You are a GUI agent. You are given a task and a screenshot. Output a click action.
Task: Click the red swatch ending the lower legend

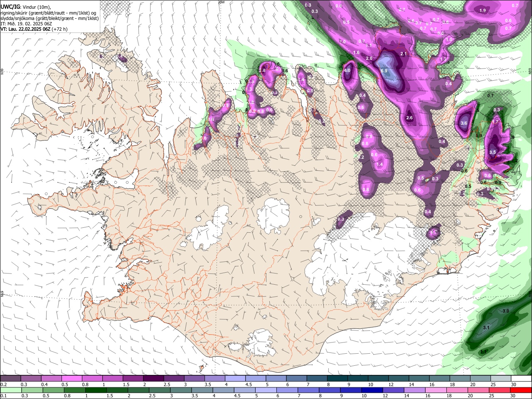pos(521,390)
